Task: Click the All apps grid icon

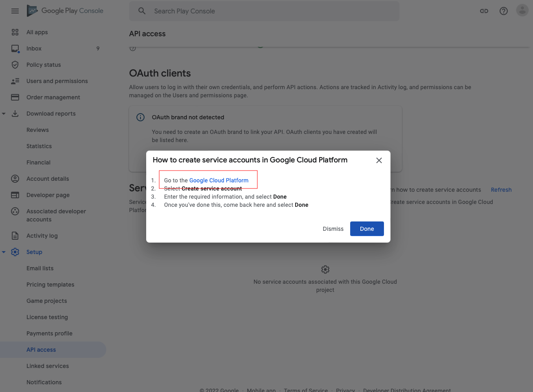Action: [15, 32]
